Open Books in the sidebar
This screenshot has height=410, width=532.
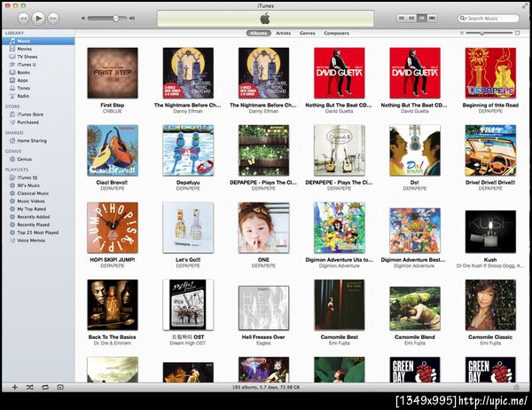[x=38, y=73]
